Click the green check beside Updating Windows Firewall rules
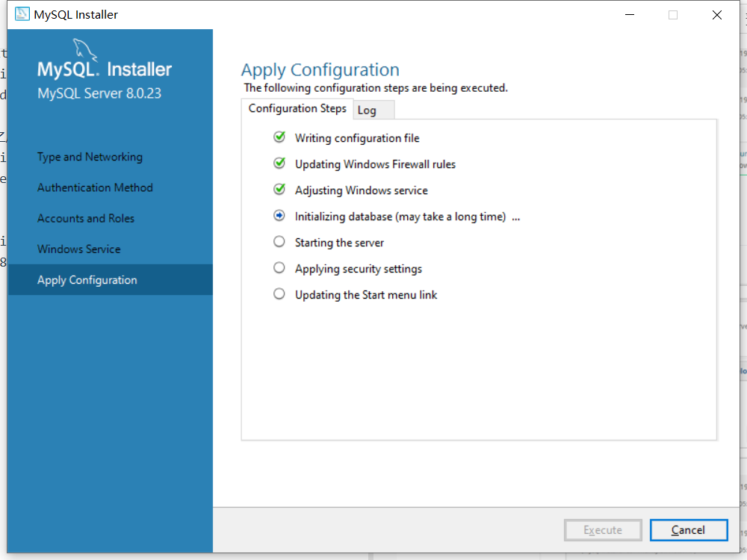Viewport: 747px width, 560px height. tap(279, 164)
